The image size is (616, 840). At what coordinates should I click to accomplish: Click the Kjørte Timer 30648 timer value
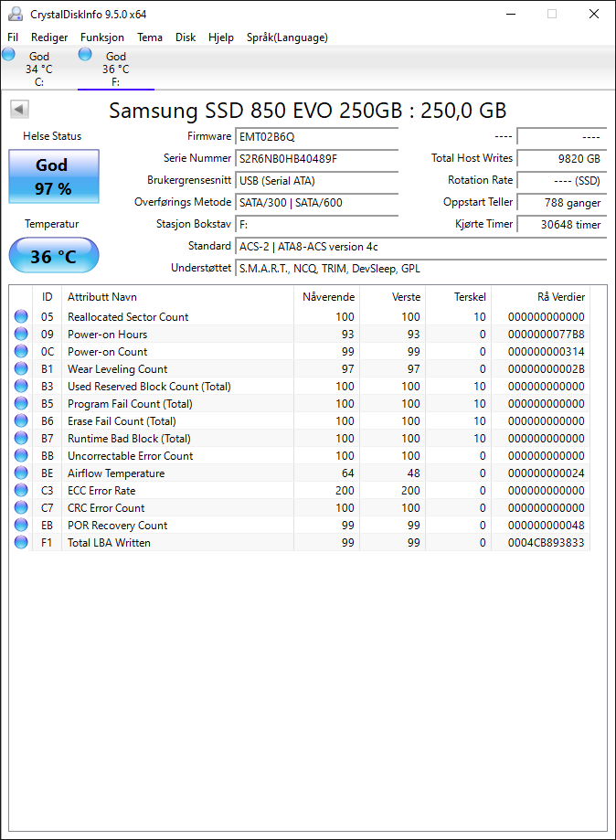pyautogui.click(x=562, y=225)
